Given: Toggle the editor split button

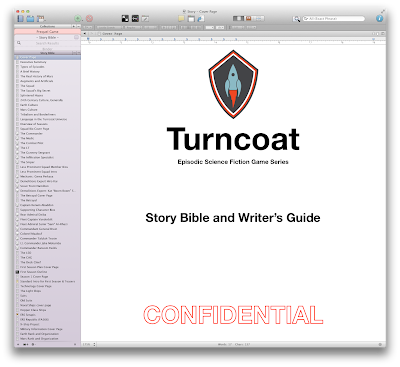Looking at the screenshot, I should [x=383, y=34].
